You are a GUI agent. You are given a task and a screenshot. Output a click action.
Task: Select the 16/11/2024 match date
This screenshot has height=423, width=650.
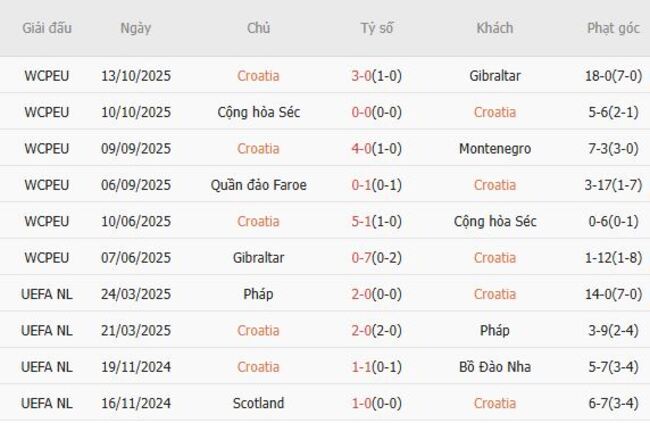[x=135, y=403]
